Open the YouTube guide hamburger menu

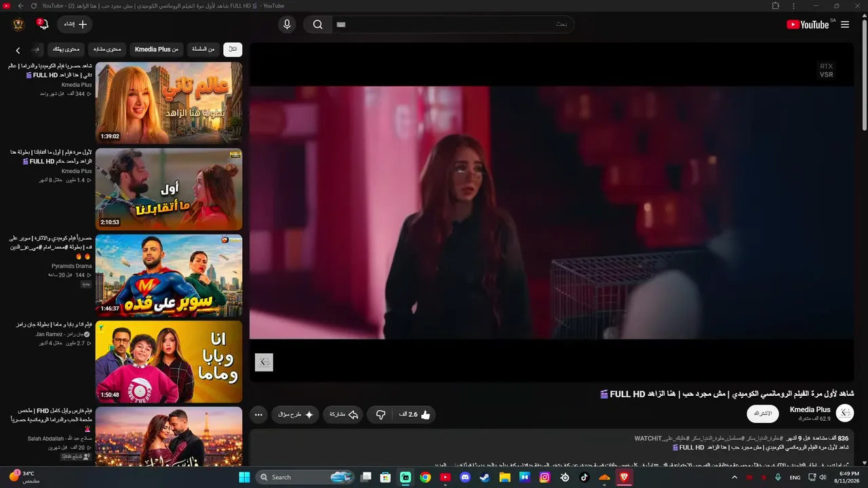click(845, 24)
